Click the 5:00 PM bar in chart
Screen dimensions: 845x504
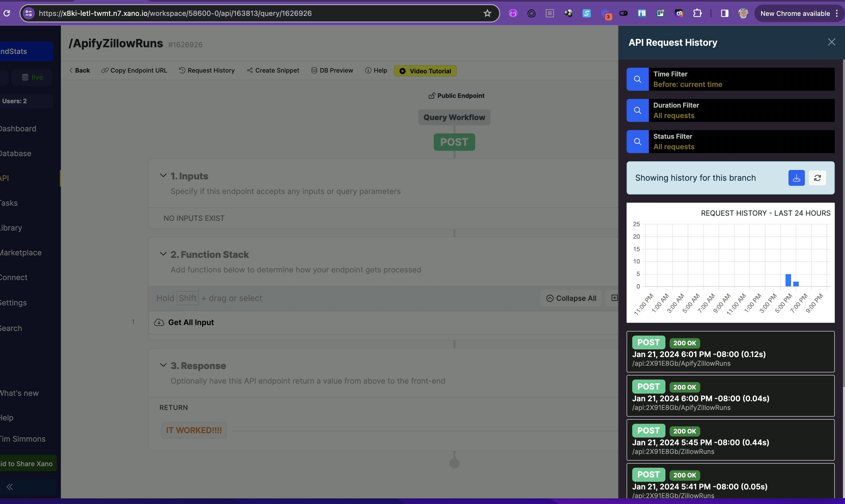tap(788, 280)
